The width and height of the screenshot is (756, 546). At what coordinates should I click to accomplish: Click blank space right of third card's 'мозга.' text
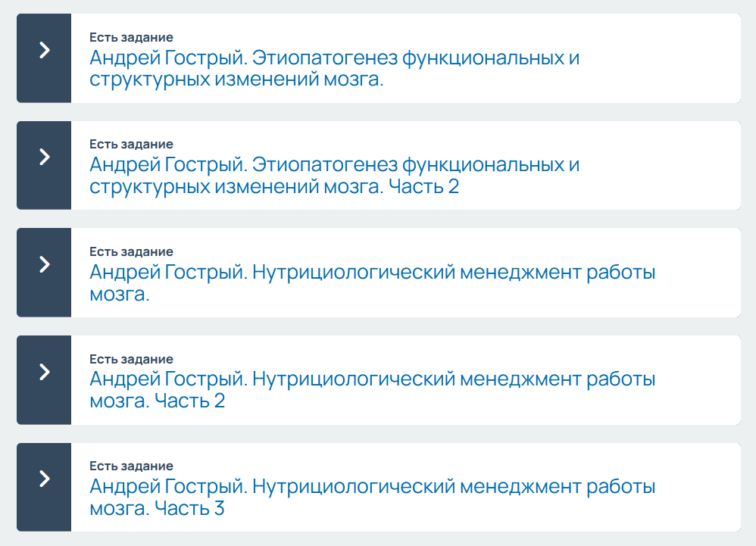click(x=455, y=295)
